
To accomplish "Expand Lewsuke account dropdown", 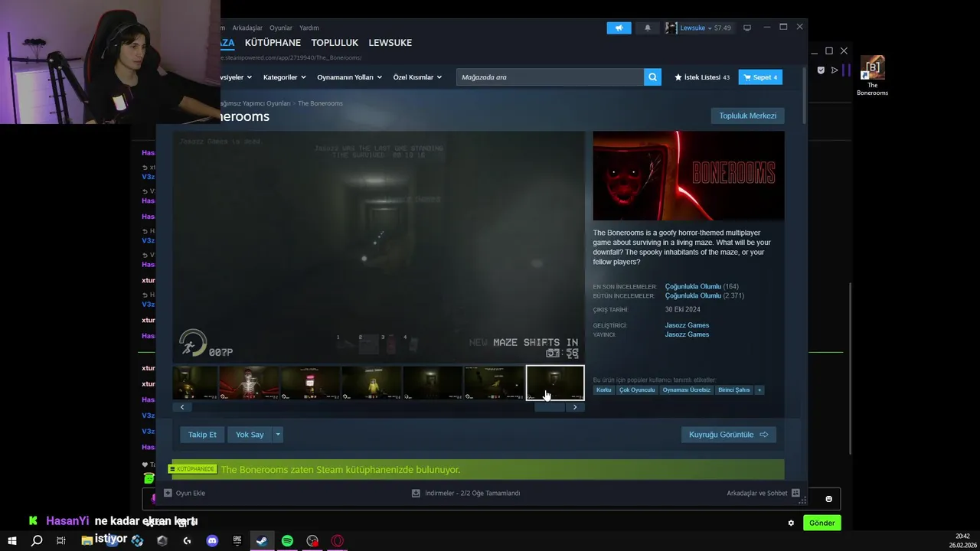I will 710,28.
